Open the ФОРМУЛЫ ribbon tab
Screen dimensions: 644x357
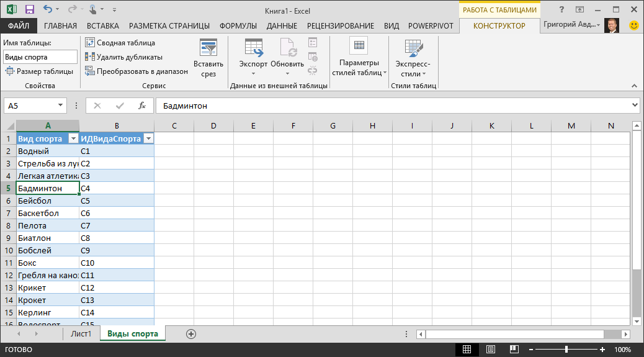coord(238,26)
